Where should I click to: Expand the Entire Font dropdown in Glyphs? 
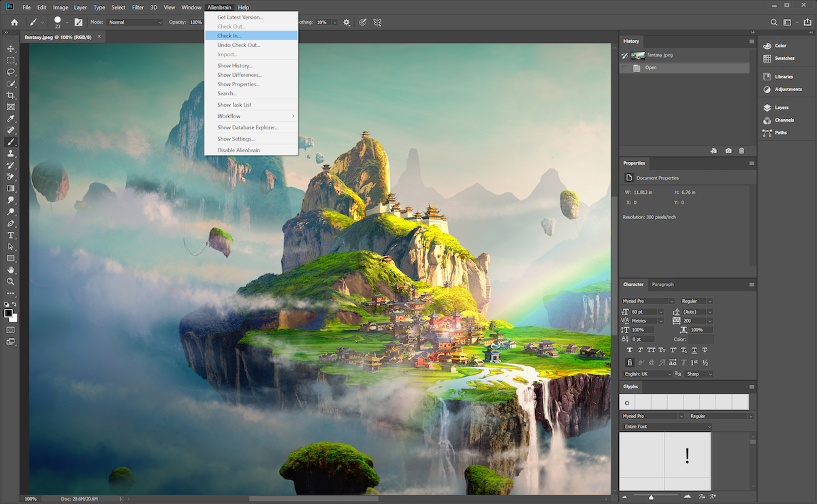[x=667, y=426]
